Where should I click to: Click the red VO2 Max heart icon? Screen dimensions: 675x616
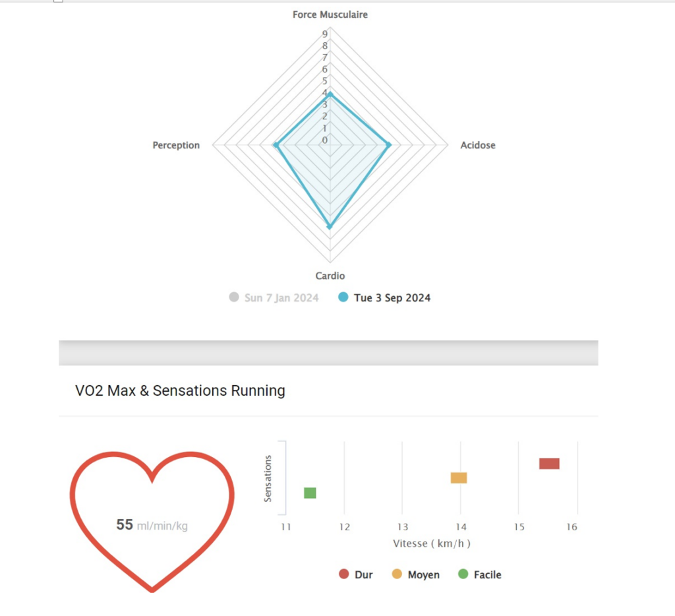coord(152,521)
